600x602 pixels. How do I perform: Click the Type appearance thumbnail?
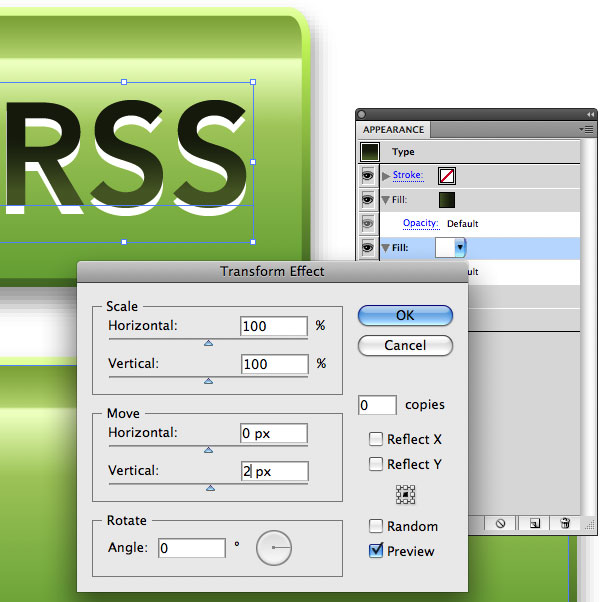[370, 152]
